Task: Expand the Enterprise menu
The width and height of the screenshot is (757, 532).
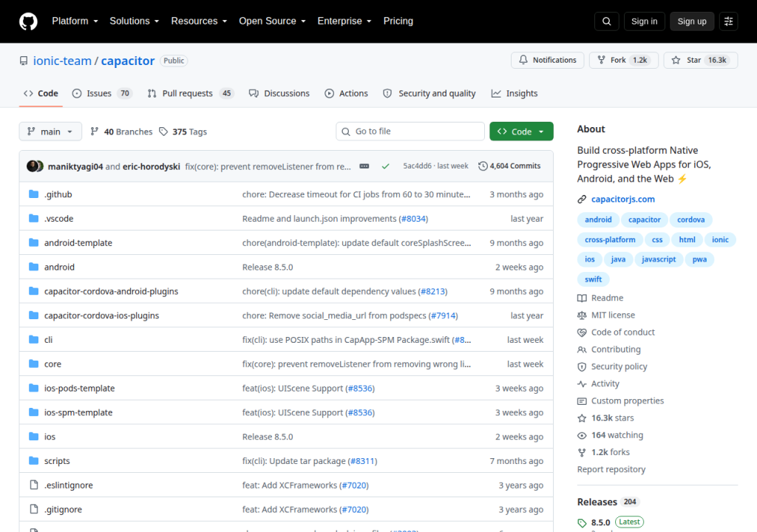Action: pos(344,21)
